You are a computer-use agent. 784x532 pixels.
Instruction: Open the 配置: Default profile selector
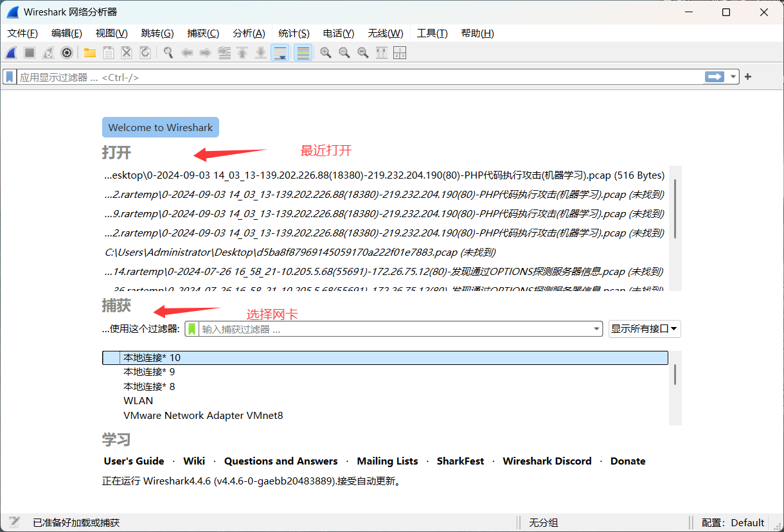click(x=733, y=522)
